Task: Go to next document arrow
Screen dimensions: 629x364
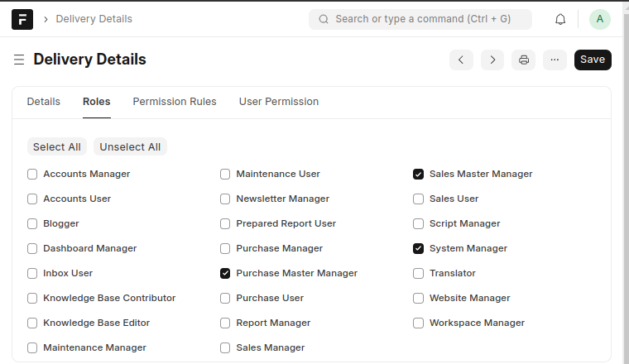Action: pos(492,60)
